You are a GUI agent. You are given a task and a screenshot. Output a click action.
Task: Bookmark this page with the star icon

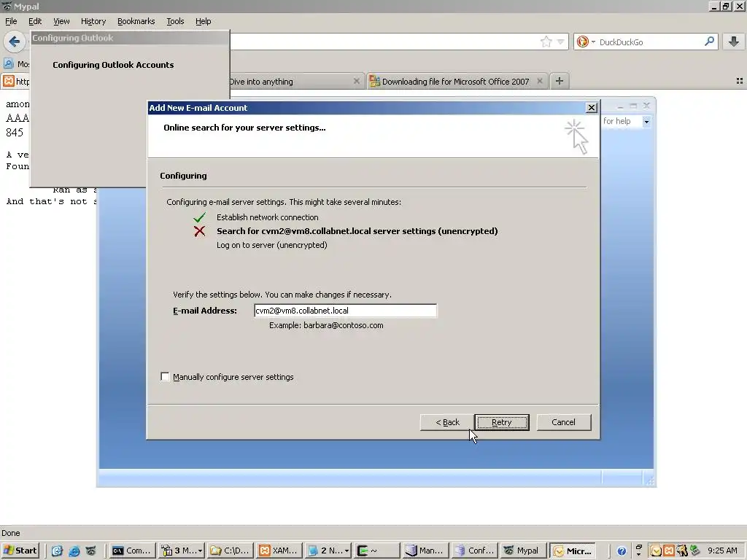546,42
